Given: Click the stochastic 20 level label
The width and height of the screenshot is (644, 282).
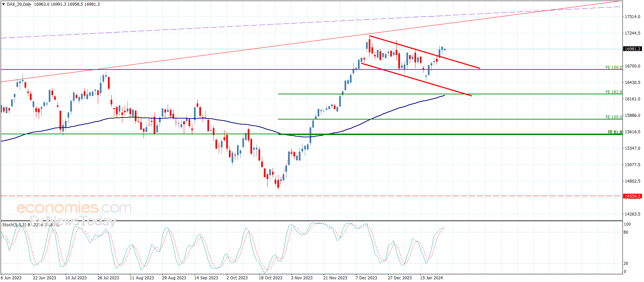Looking at the screenshot, I should pos(626,264).
